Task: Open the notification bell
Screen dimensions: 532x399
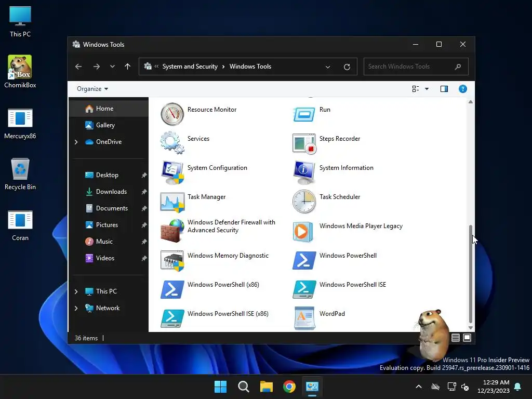Action: [x=518, y=387]
